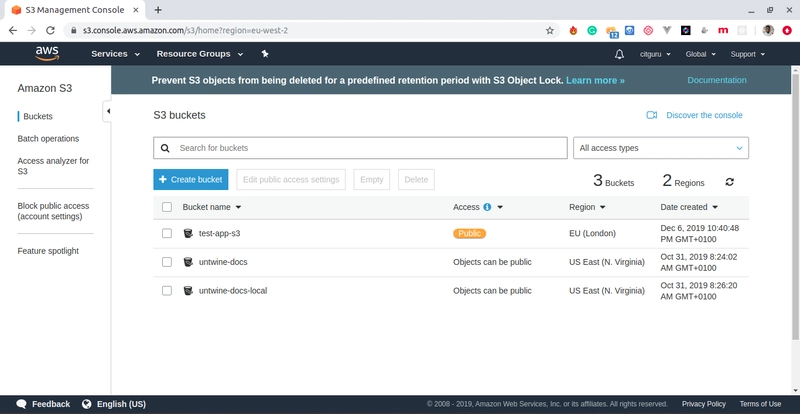Follow the Learn more link in banner
Viewport: 800px width, 414px height.
pyautogui.click(x=595, y=80)
